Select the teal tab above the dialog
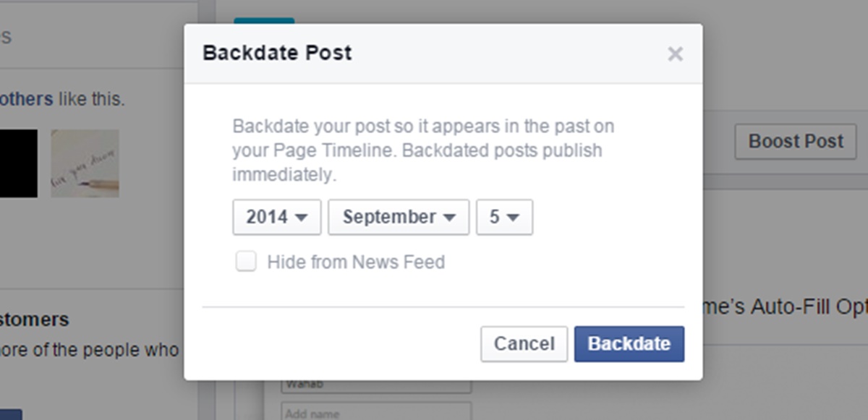The image size is (868, 420). [264, 21]
